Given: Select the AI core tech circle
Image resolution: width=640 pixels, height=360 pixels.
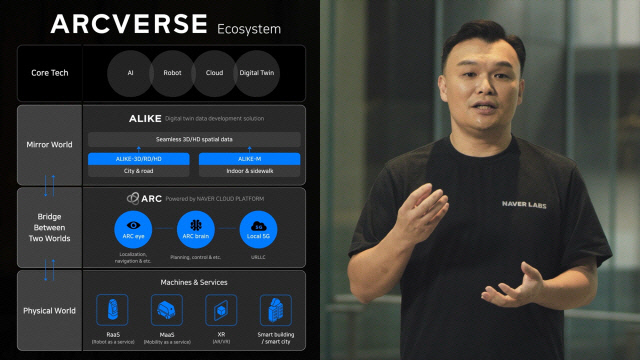Looking at the screenshot, I should (x=130, y=73).
